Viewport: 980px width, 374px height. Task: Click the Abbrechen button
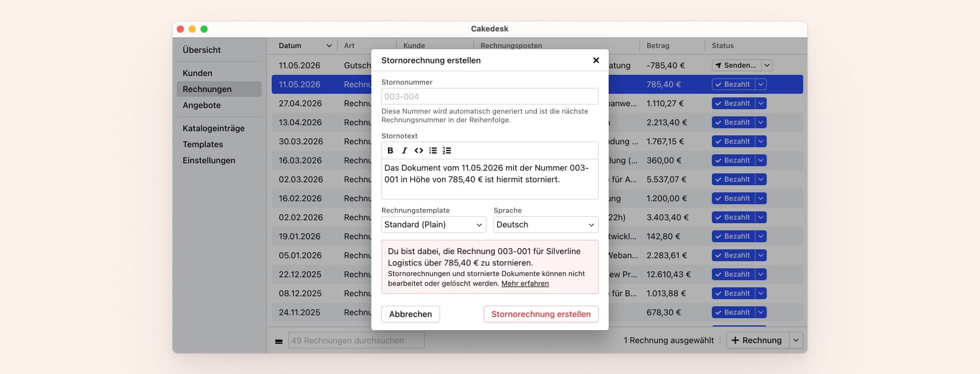coord(411,314)
